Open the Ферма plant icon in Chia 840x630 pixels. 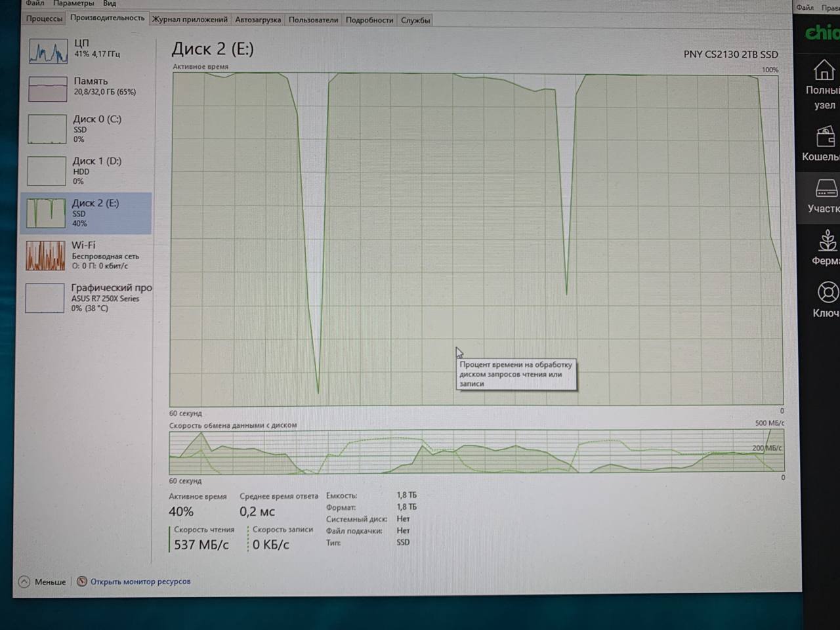(828, 240)
